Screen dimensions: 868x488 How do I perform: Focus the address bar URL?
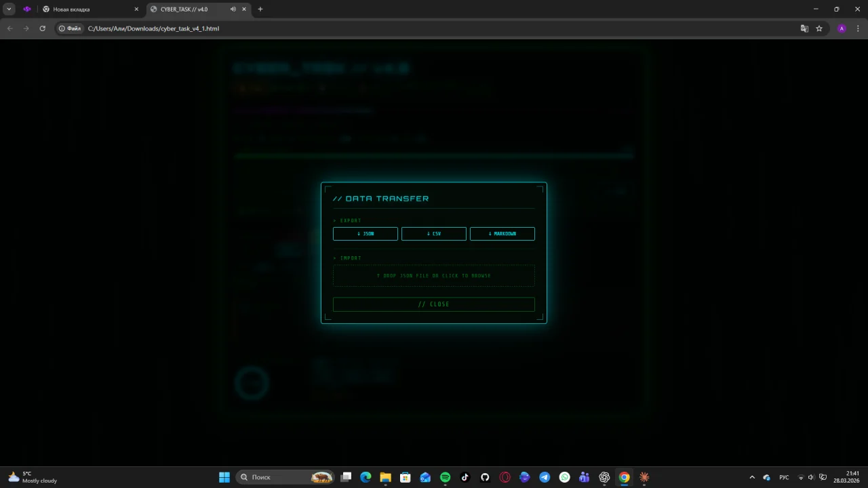point(153,28)
